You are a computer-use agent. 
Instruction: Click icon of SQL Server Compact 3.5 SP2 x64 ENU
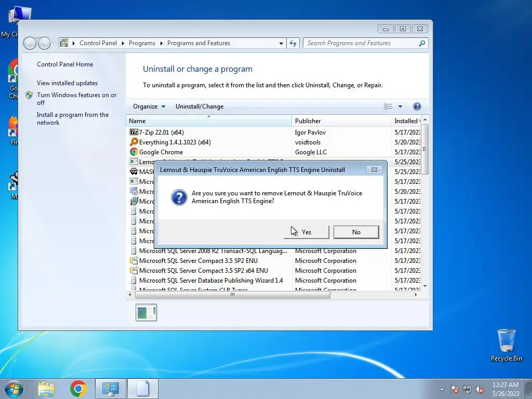(x=134, y=270)
